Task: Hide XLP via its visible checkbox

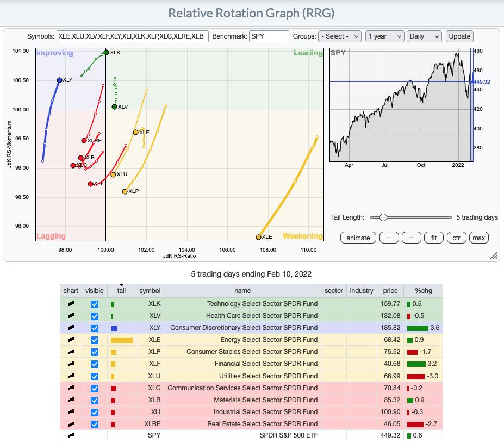Action: [95, 352]
